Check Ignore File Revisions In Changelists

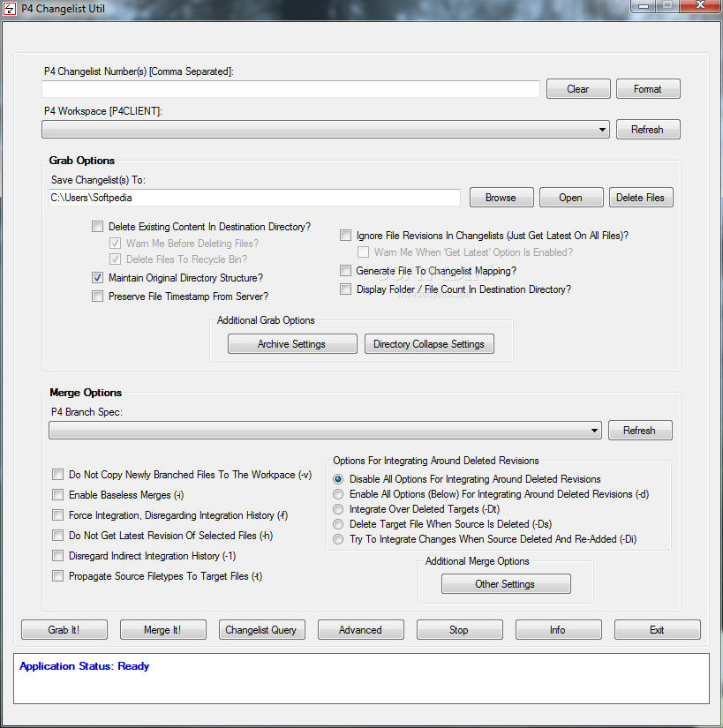point(345,236)
